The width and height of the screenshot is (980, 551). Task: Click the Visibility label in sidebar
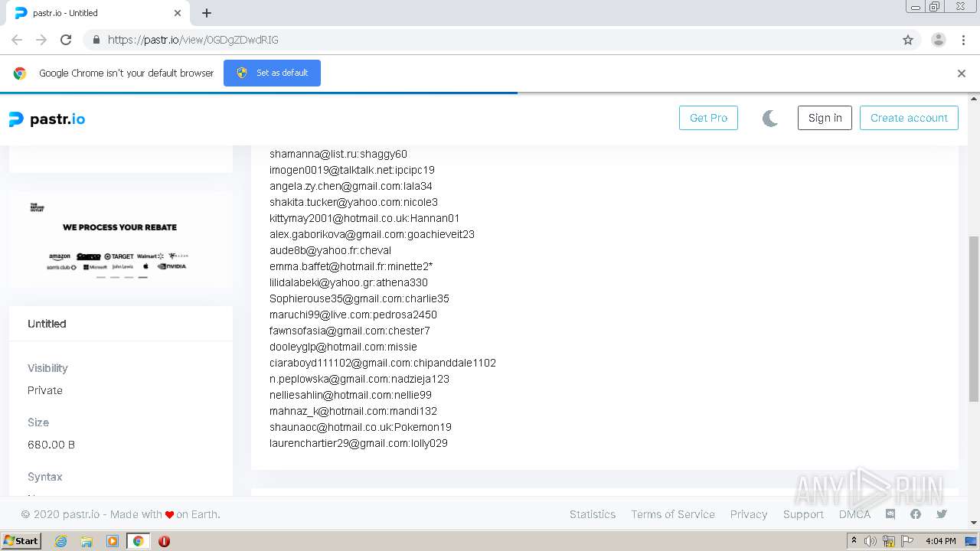click(x=47, y=368)
